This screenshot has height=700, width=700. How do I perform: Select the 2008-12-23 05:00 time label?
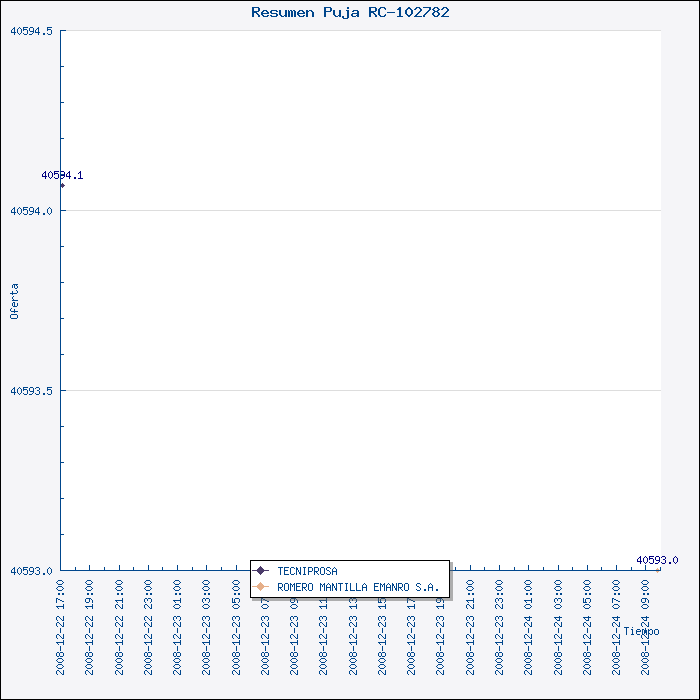pyautogui.click(x=237, y=626)
